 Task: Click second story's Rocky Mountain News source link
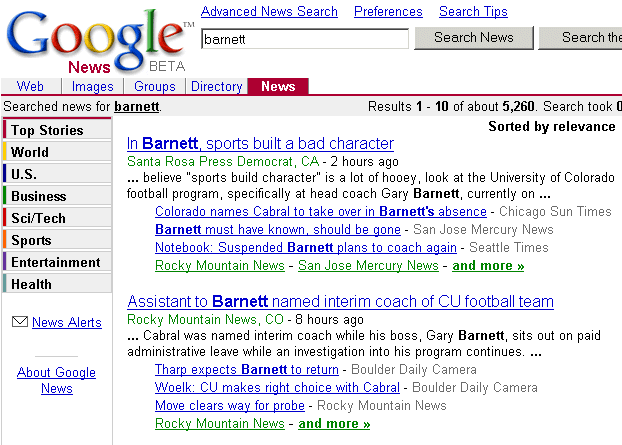(x=220, y=423)
